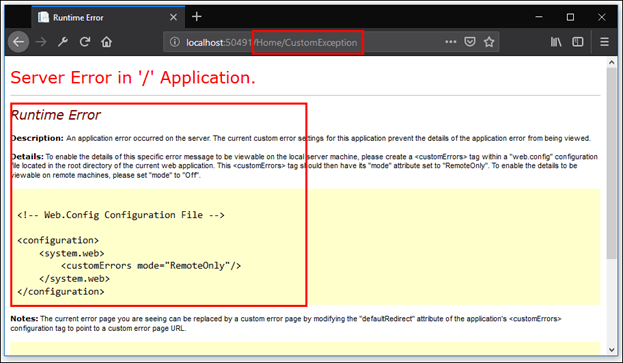Click the scrollbar up arrow
Image resolution: width=623 pixels, height=363 pixels.
(x=611, y=62)
